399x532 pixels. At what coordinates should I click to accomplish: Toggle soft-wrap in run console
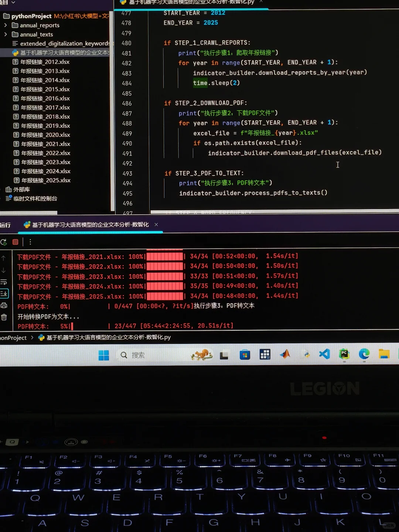pos(4,283)
